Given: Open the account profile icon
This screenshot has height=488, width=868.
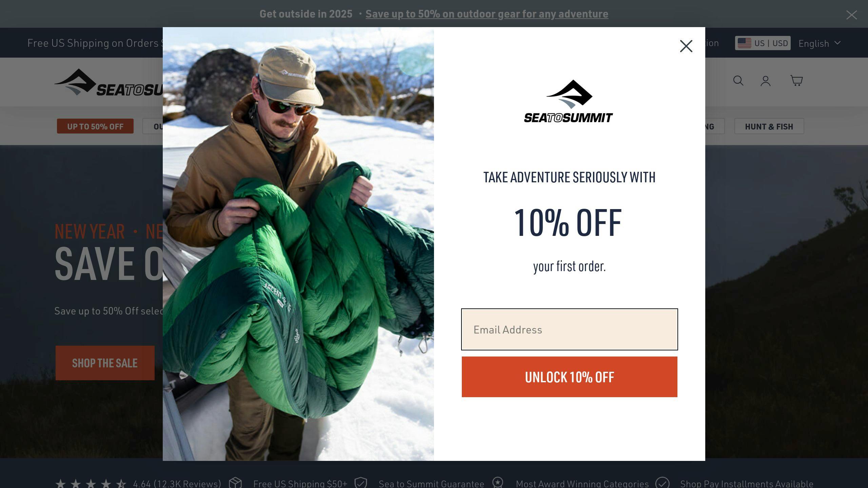Looking at the screenshot, I should [766, 81].
